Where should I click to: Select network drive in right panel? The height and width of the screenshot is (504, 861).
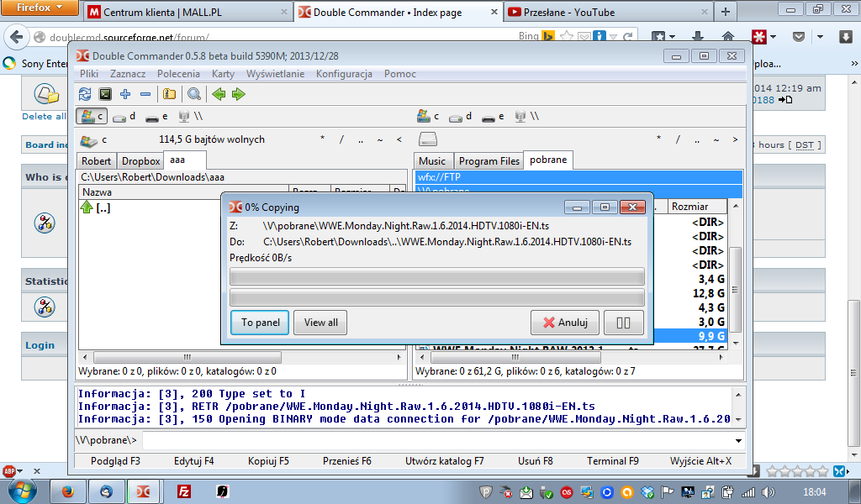click(526, 117)
